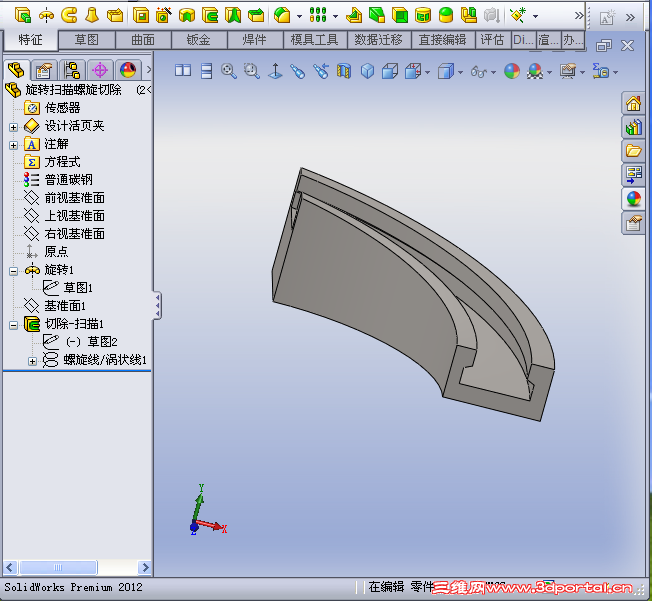This screenshot has width=652, height=601.
Task: Select the Boundary Boss/Base tool
Action: 115,15
